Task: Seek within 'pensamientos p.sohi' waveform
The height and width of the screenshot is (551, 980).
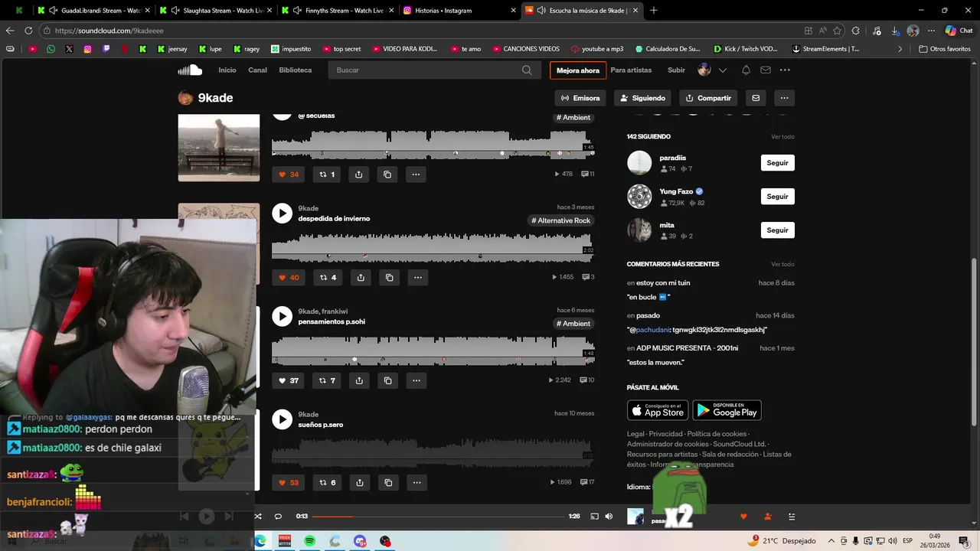Action: click(433, 350)
